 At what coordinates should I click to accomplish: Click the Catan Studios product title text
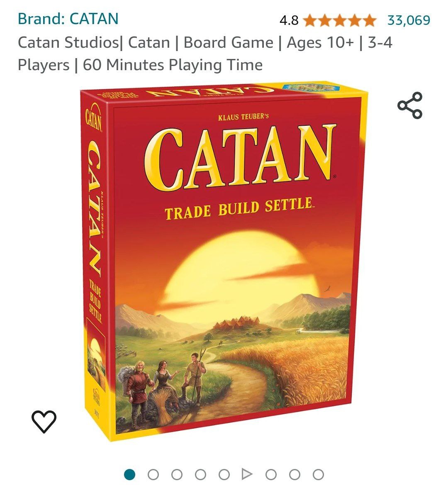205,53
